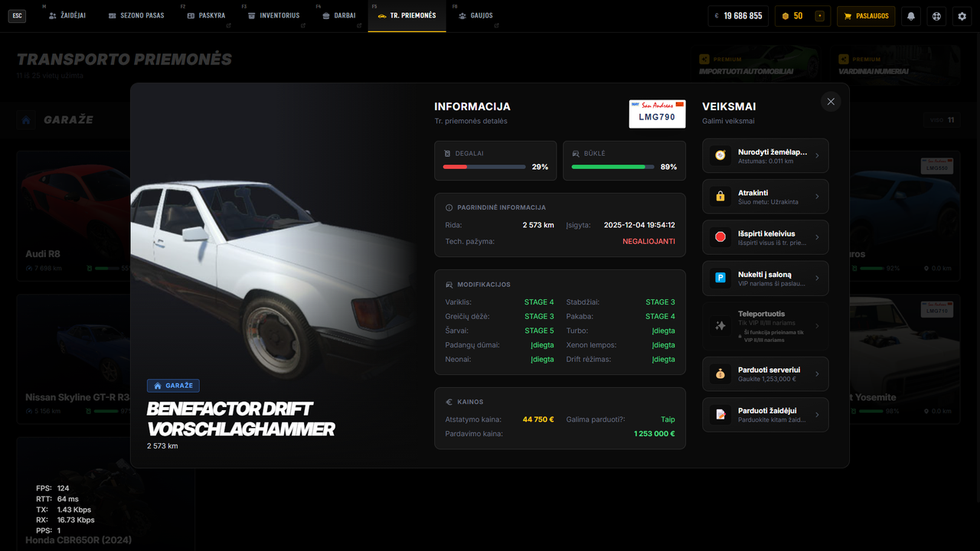Click the Premium badge icon on Importuoti automobiliai
This screenshot has width=980, height=551.
point(704,59)
